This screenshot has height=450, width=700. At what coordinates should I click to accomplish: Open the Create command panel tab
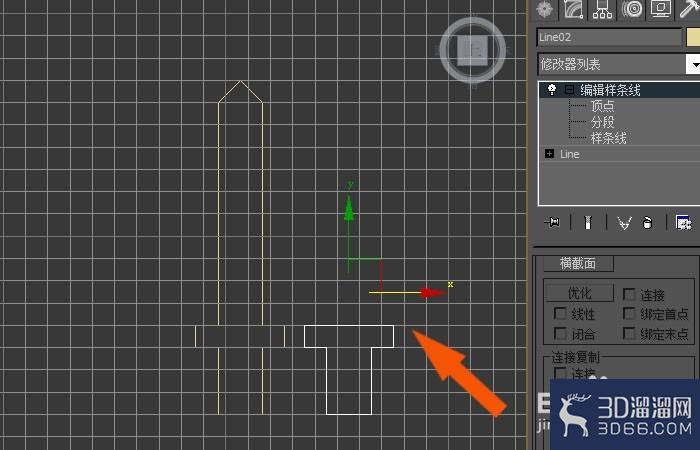pyautogui.click(x=545, y=9)
